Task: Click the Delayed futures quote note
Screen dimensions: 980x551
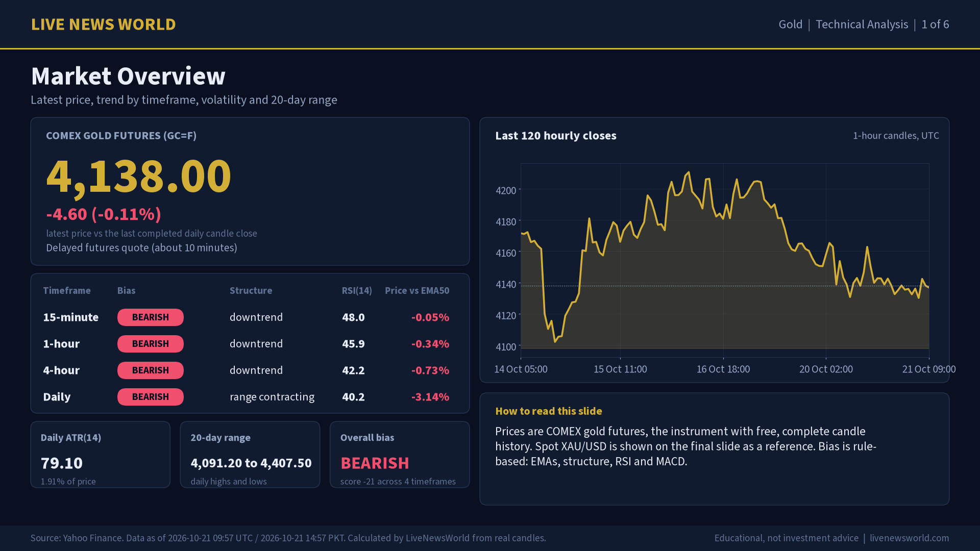Action: coord(141,248)
